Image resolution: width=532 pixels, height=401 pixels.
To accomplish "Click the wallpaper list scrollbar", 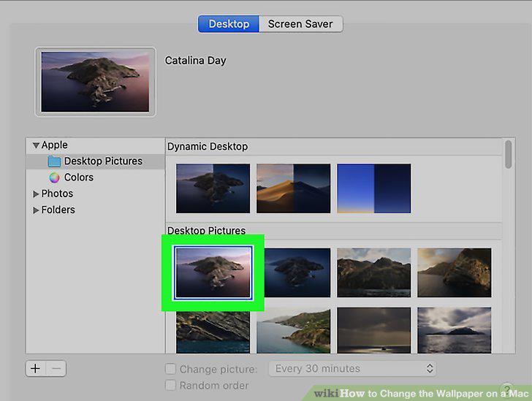I will click(508, 154).
